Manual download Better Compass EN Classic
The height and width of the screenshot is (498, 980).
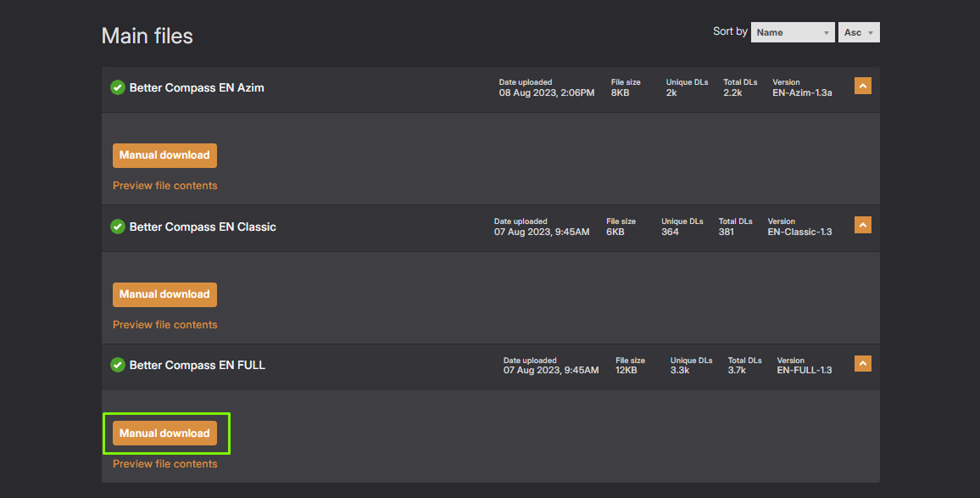click(164, 294)
